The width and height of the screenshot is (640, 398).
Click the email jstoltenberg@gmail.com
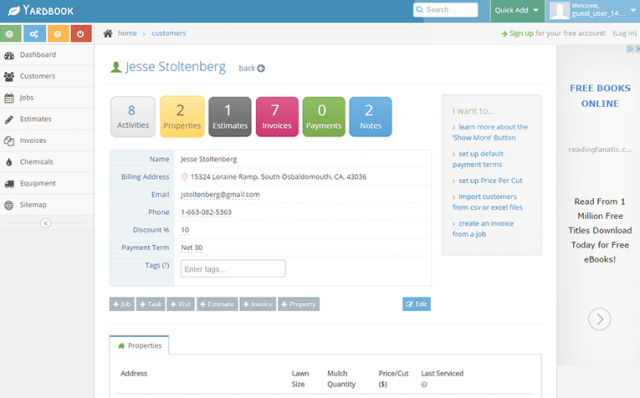point(220,195)
